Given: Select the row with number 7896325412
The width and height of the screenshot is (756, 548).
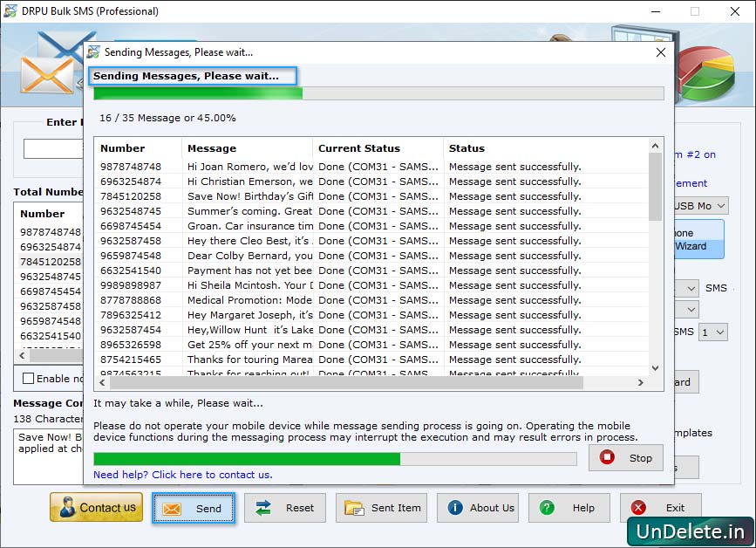Looking at the screenshot, I should point(371,316).
